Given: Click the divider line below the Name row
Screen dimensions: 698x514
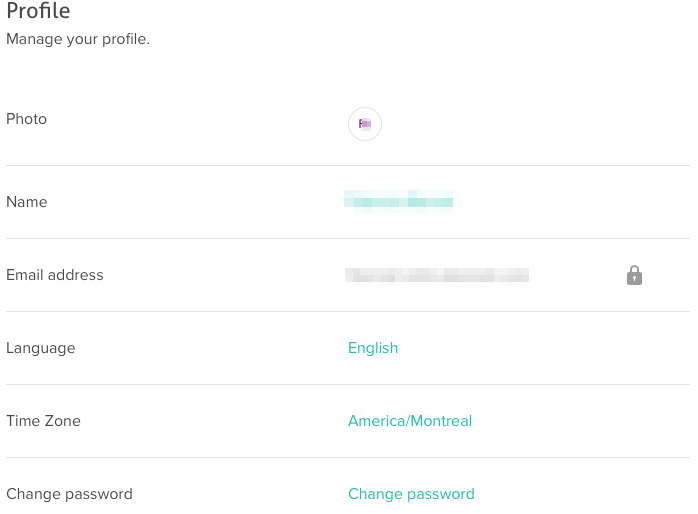Looking at the screenshot, I should click(x=348, y=238).
